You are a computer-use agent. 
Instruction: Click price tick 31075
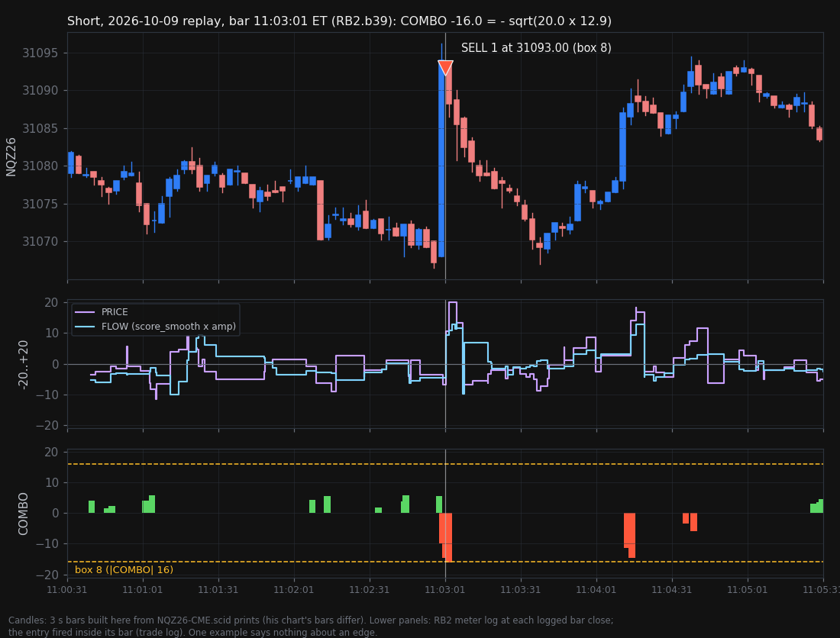point(40,204)
